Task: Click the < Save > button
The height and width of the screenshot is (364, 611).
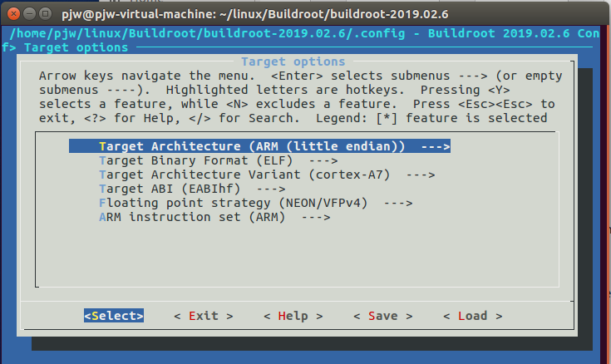Action: pos(382,316)
